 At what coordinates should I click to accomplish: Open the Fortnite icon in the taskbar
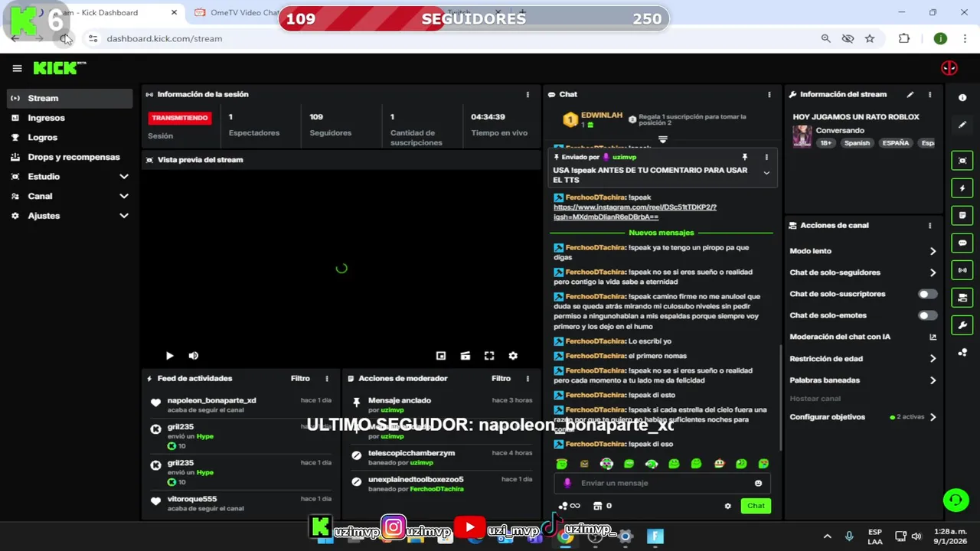point(655,536)
